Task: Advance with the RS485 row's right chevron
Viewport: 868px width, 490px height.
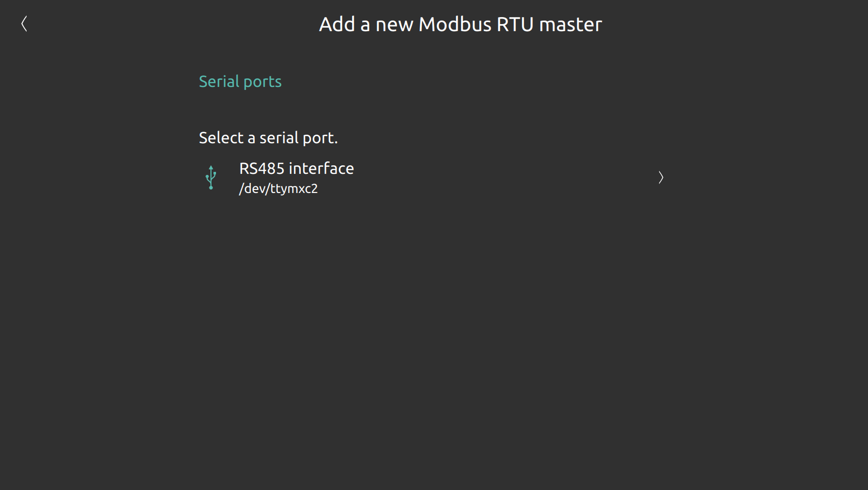Action: [x=661, y=177]
